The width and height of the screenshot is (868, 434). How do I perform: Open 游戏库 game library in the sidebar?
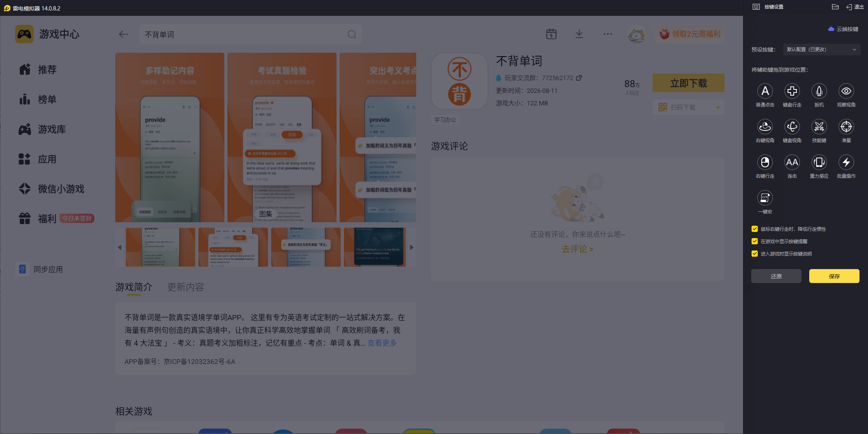pyautogui.click(x=43, y=129)
